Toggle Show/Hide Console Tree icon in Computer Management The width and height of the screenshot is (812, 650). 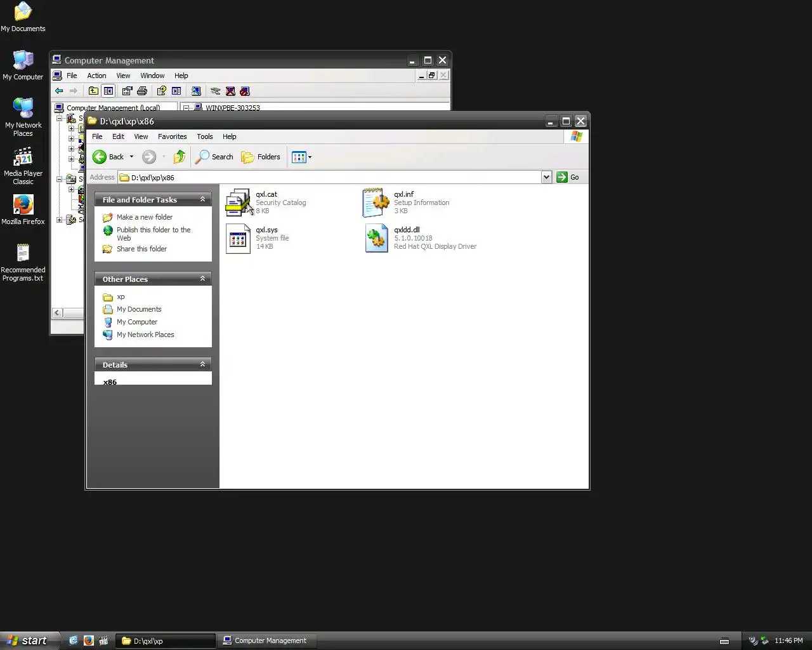pos(108,91)
